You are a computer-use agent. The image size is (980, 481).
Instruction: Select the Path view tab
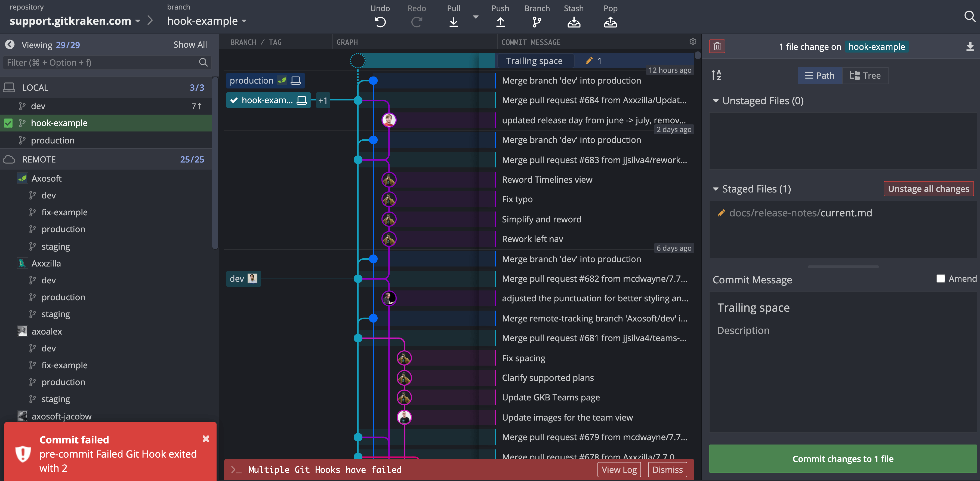coord(819,75)
